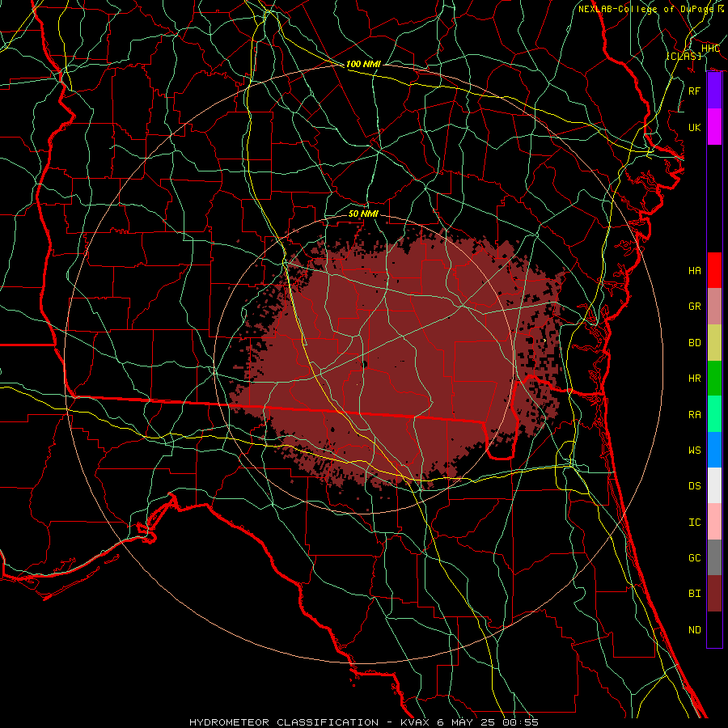Click the UK legend label

(695, 127)
